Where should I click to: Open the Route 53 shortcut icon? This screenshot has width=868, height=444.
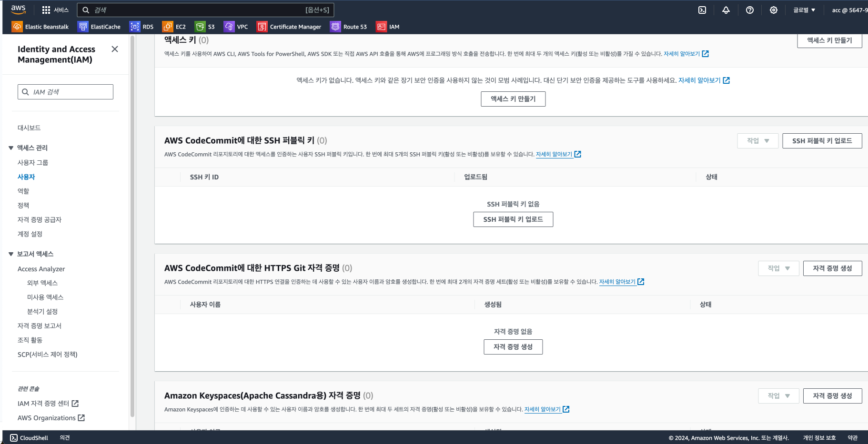pos(335,27)
